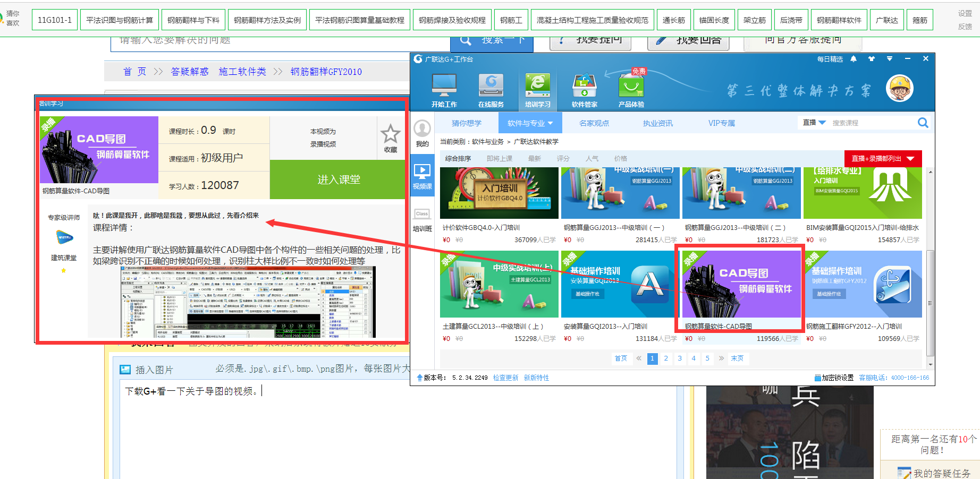
Task: Switch to the 名家观点 tab
Action: pos(594,123)
